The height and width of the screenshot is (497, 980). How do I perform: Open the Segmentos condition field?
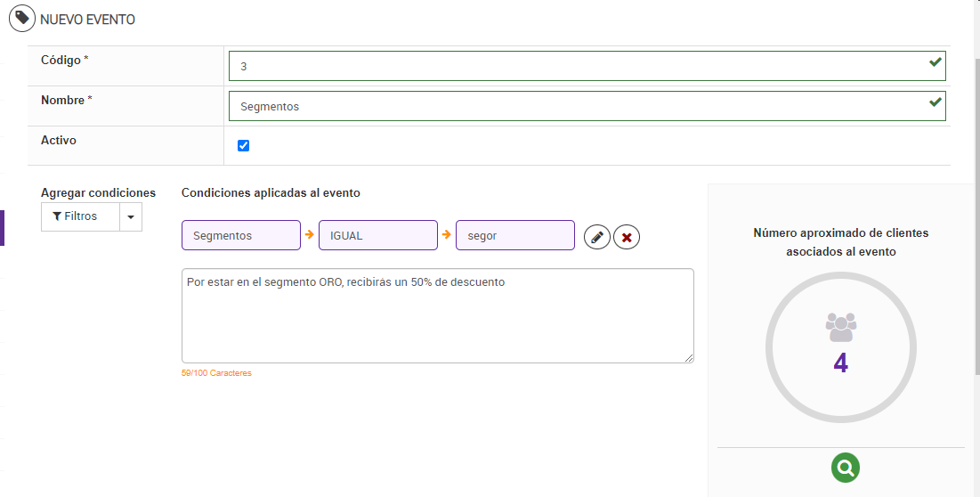[241, 236]
